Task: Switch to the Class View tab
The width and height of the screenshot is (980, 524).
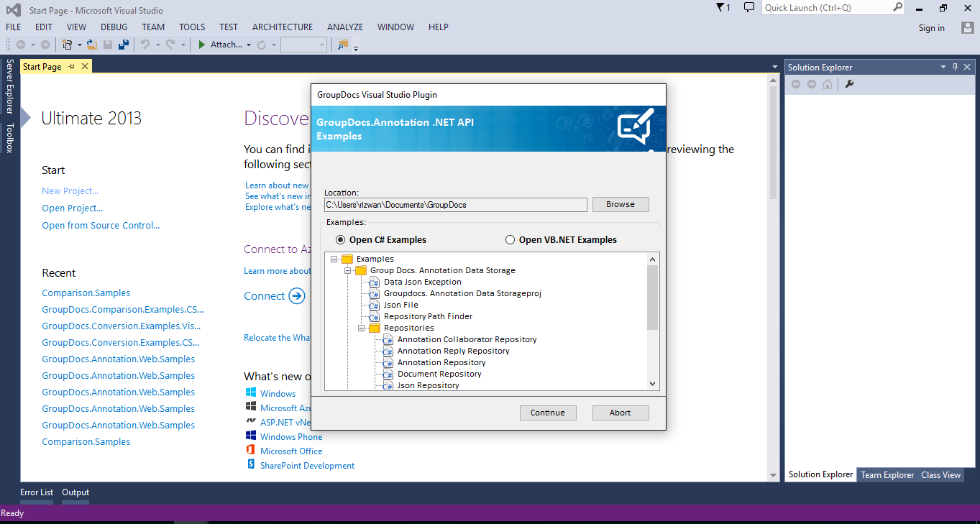Action: (x=940, y=475)
